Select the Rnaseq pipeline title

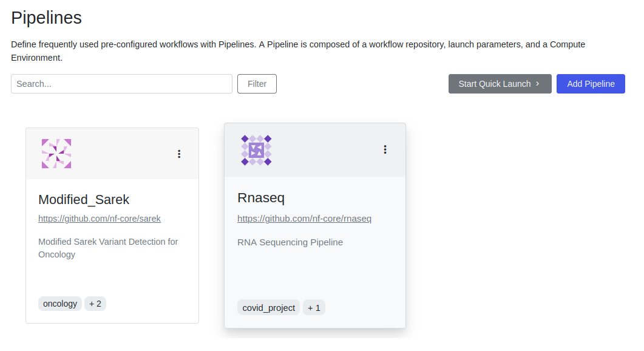click(x=261, y=198)
